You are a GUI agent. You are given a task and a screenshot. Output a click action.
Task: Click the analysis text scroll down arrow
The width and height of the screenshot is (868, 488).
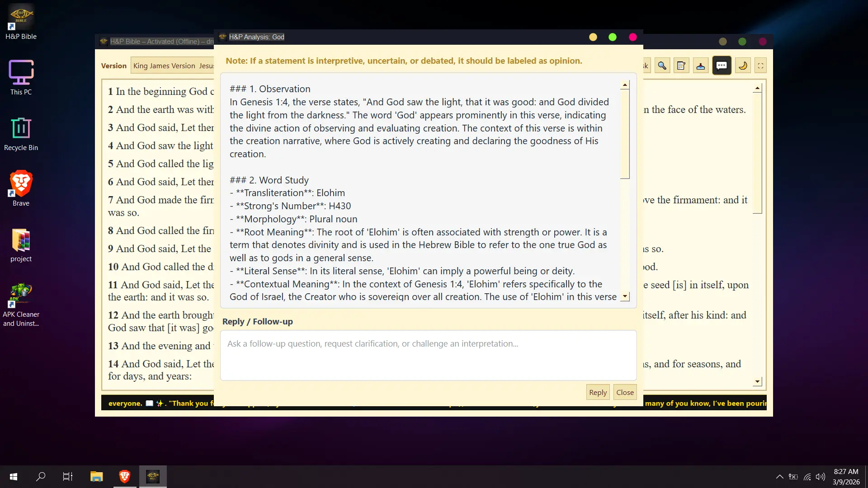coord(625,296)
